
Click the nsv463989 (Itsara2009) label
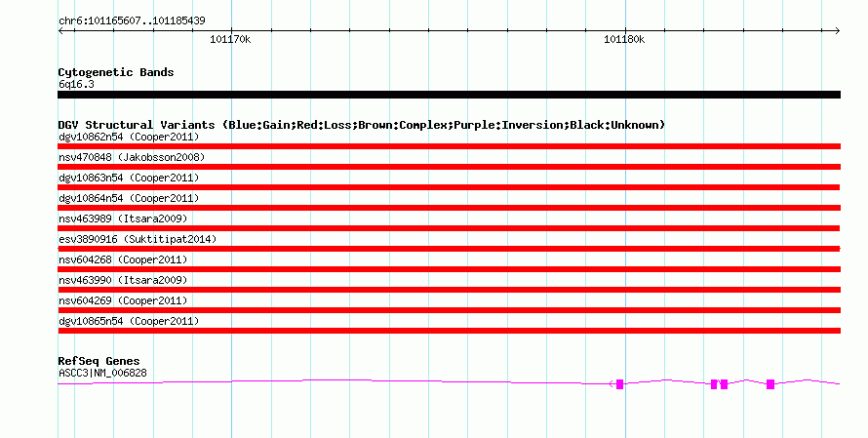tap(123, 219)
